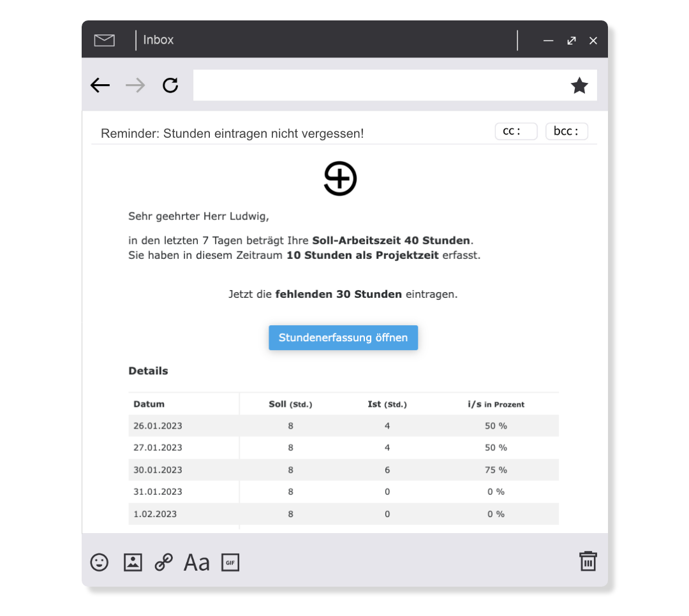Click the 75 % cell
The width and height of the screenshot is (689, 616).
(x=496, y=470)
